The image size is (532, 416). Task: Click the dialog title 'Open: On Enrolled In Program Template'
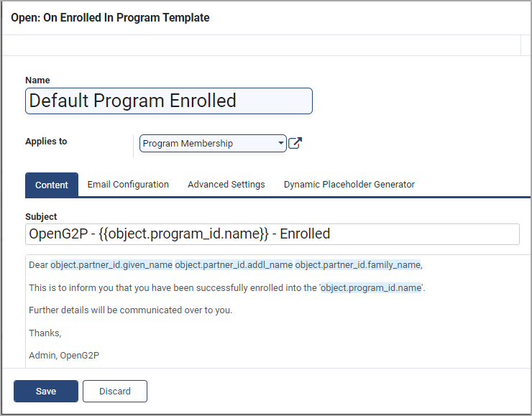coord(110,18)
